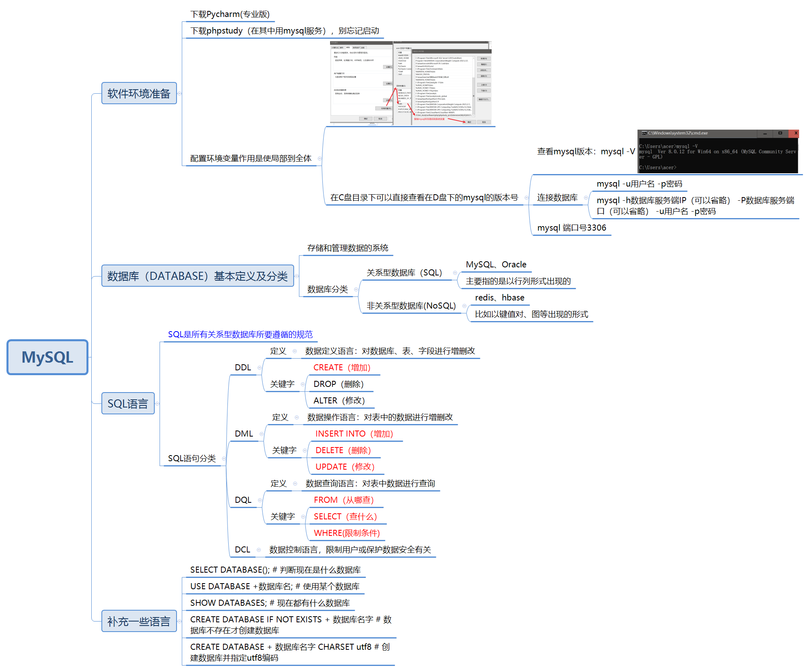Screen dimensions: 810x672
Task: Click collapse circle next to DCL
Action: click(x=259, y=550)
